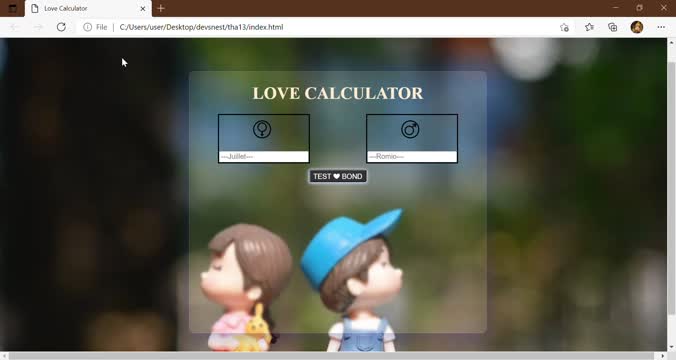Image resolution: width=676 pixels, height=360 pixels.
Task: Click the LOVE CALCULATOR heading
Action: 338,93
